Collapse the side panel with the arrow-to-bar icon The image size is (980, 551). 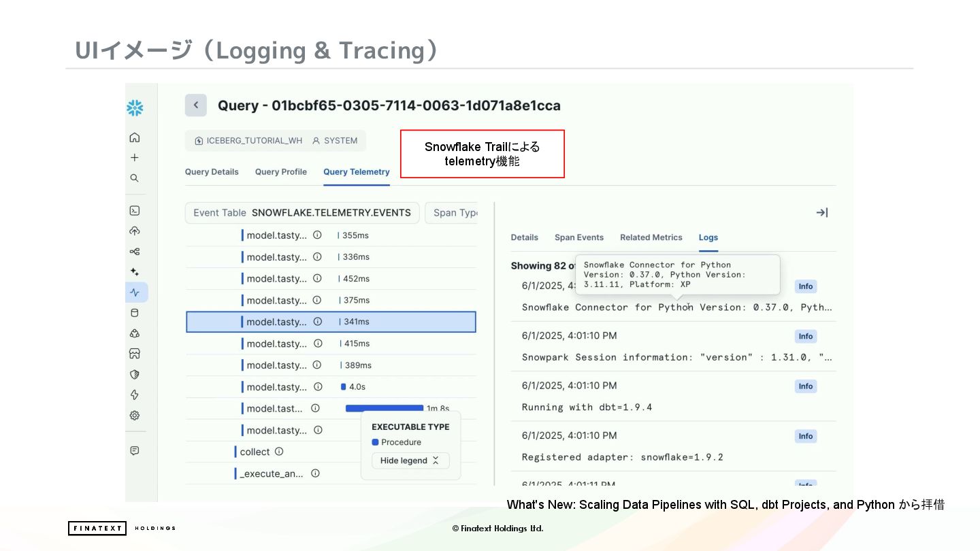tap(822, 213)
